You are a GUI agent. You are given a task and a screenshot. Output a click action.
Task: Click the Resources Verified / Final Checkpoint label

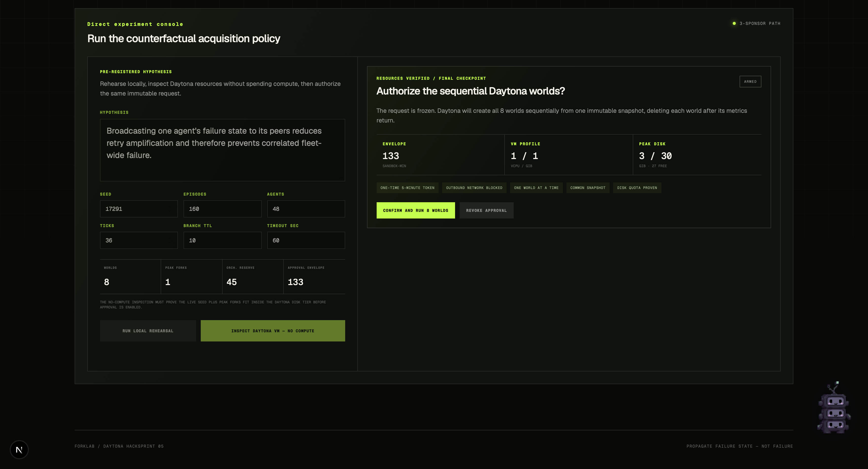[431, 78]
